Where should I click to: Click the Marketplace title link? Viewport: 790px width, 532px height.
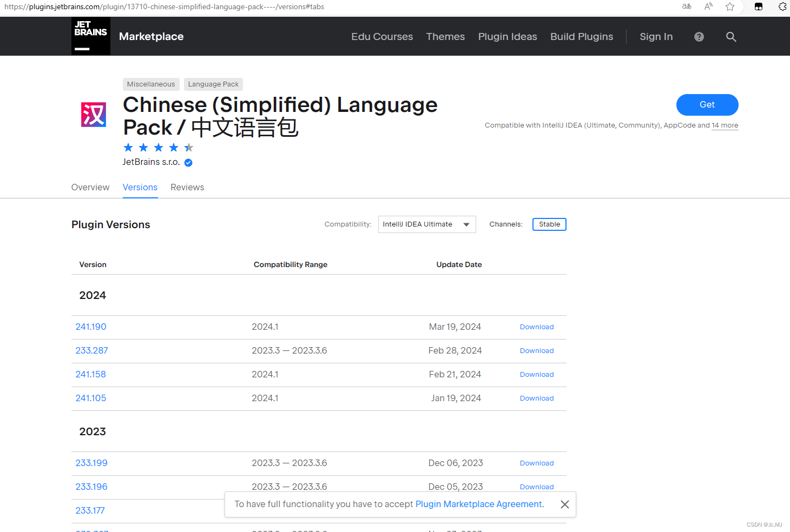click(x=152, y=37)
